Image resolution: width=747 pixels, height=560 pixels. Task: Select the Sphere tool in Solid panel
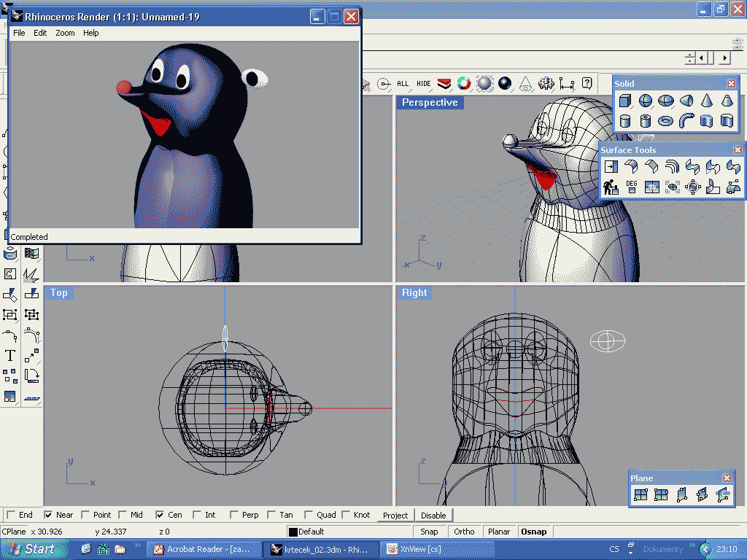[x=646, y=101]
